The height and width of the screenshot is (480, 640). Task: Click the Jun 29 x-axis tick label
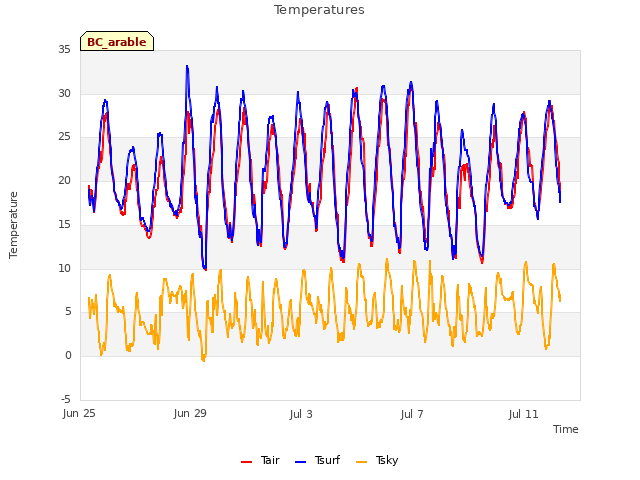(x=190, y=414)
